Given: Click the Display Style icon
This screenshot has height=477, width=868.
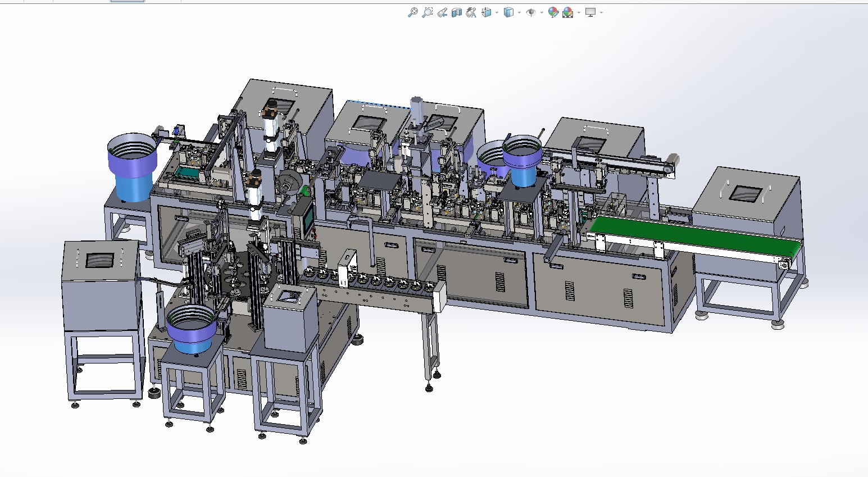Looking at the screenshot, I should [x=508, y=12].
